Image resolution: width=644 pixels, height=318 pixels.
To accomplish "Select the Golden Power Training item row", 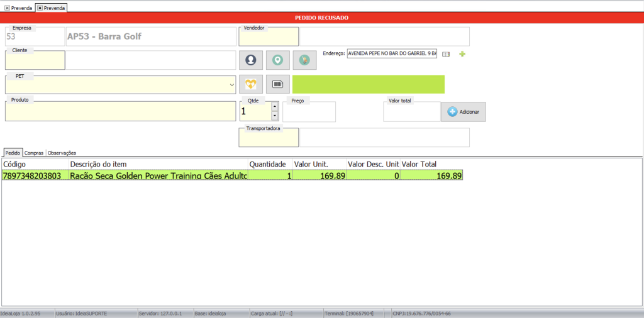I will pyautogui.click(x=157, y=176).
